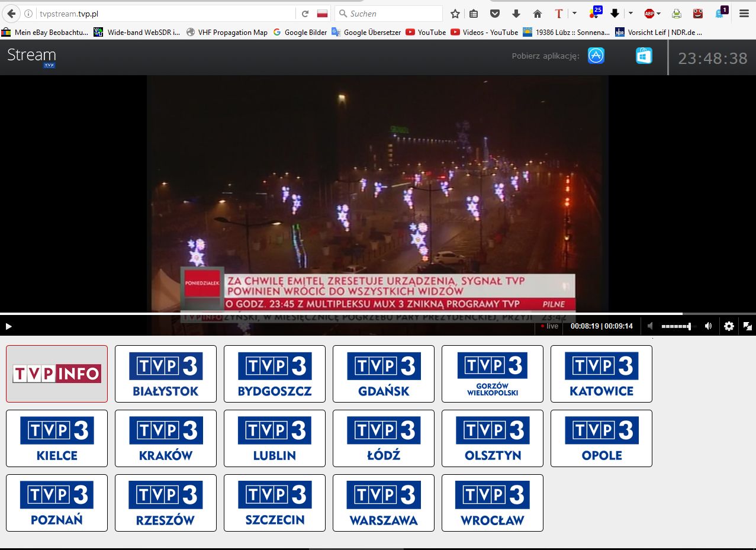Viewport: 756px width, 550px height.
Task: Select the TVP3 Bydgoszcz channel
Action: pos(275,374)
